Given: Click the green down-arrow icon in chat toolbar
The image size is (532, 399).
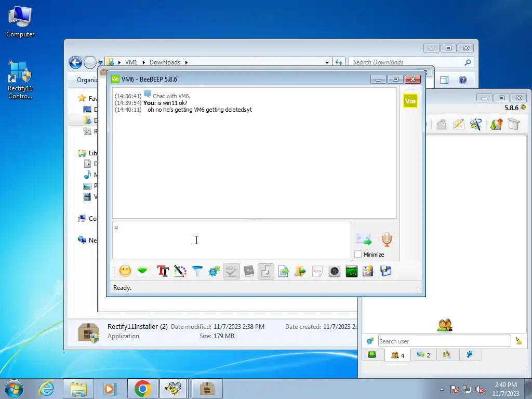Looking at the screenshot, I should [x=142, y=271].
